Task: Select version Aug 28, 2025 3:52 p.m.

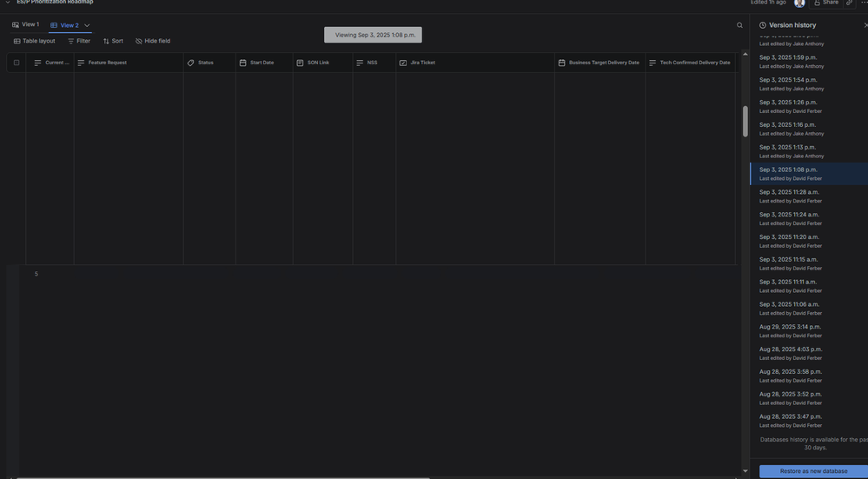Action: [809, 398]
